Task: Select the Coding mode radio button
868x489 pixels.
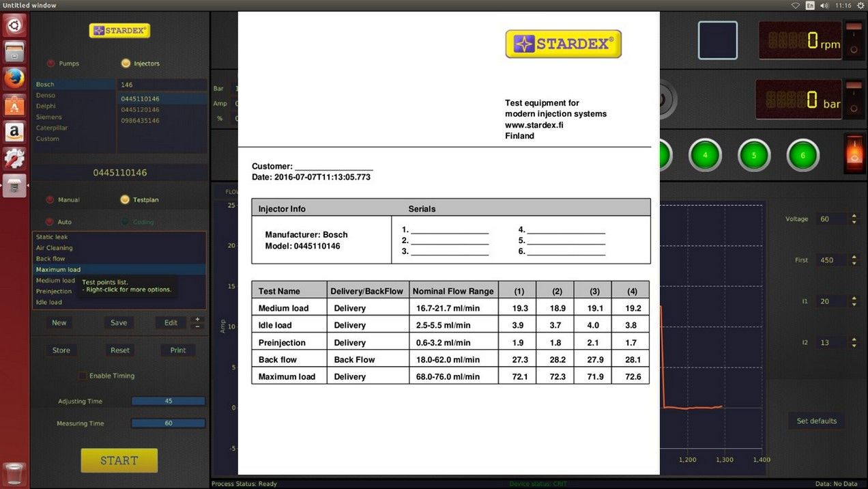Action: [124, 222]
